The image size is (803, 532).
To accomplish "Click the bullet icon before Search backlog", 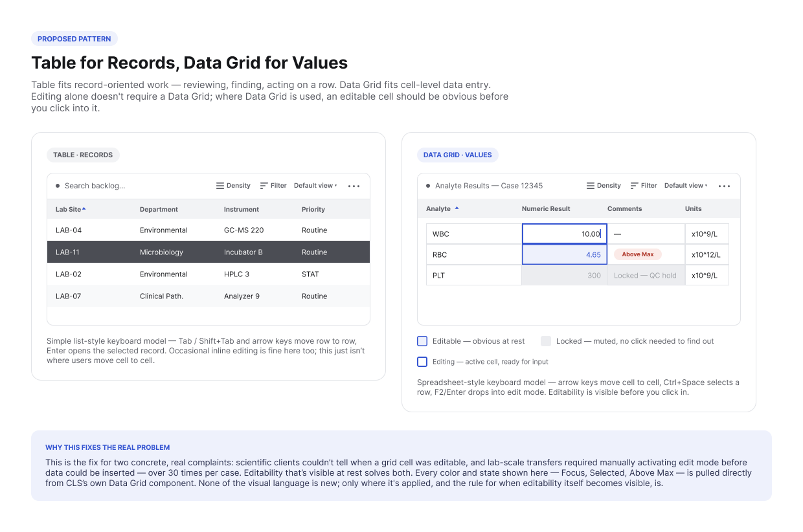I will (58, 186).
